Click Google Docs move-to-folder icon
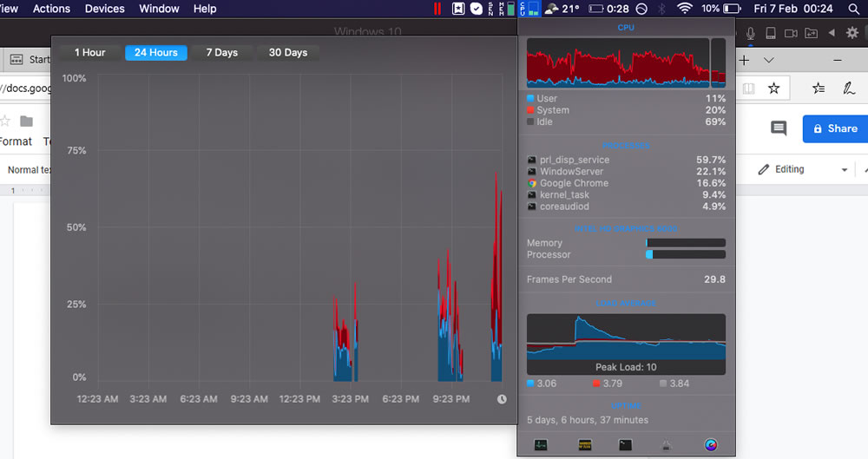Viewport: 868px width, 459px height. coord(26,121)
